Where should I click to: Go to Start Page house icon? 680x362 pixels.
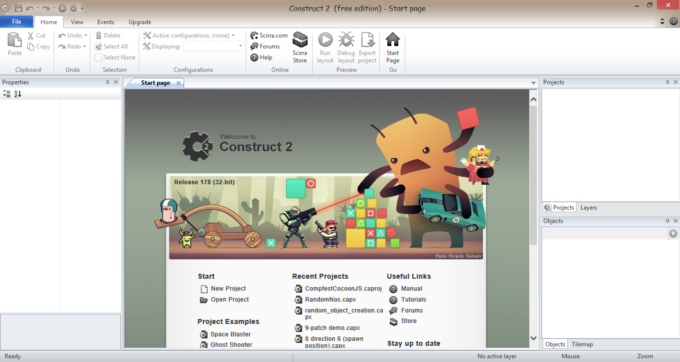[x=392, y=39]
